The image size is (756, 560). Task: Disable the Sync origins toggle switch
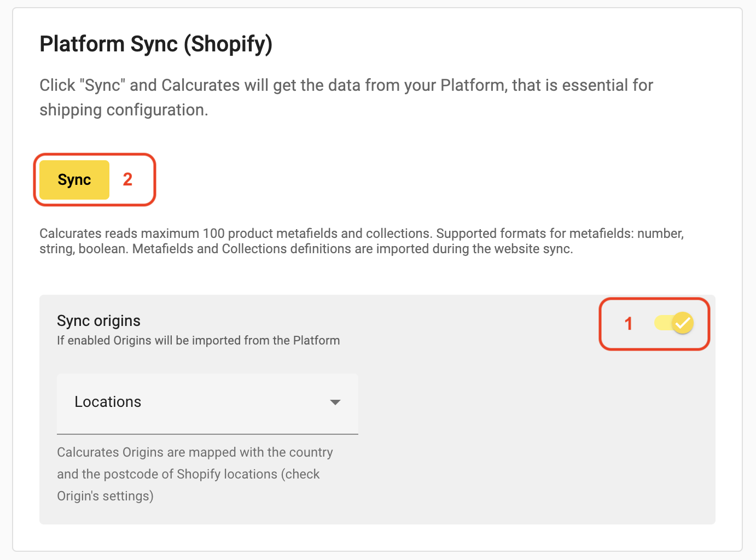pyautogui.click(x=674, y=323)
